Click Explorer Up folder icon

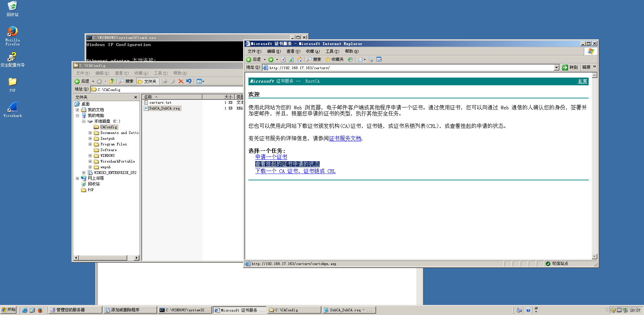click(111, 81)
